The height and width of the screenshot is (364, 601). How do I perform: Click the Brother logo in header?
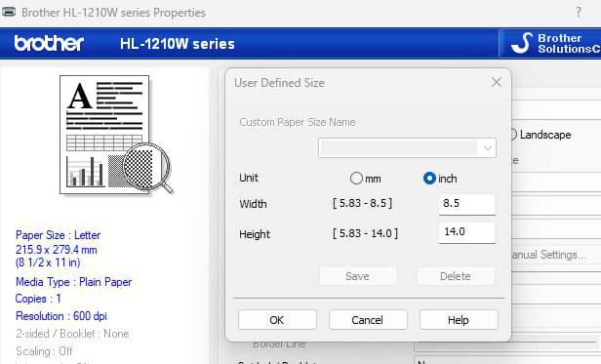click(x=49, y=43)
